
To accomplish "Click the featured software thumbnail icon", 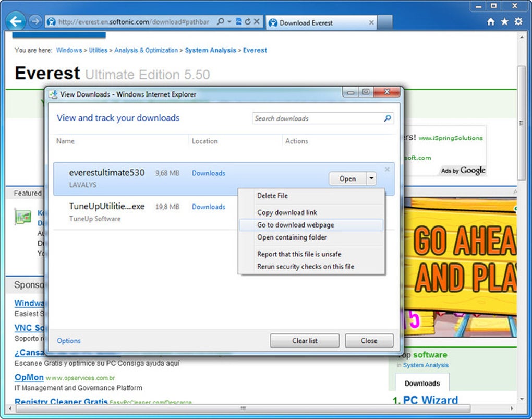I will [x=23, y=217].
